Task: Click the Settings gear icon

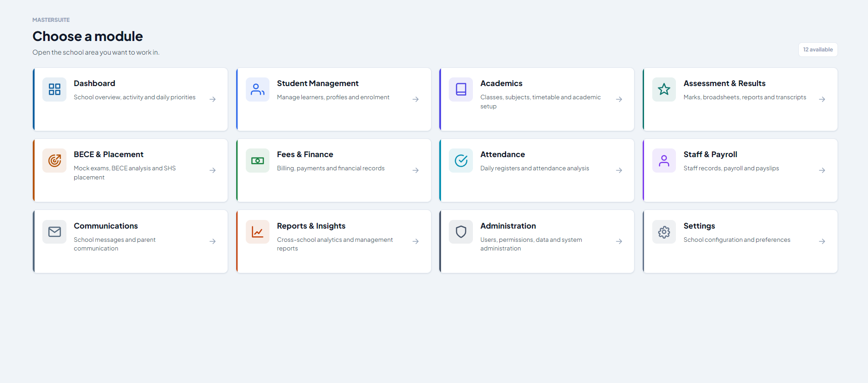Action: [x=664, y=232]
